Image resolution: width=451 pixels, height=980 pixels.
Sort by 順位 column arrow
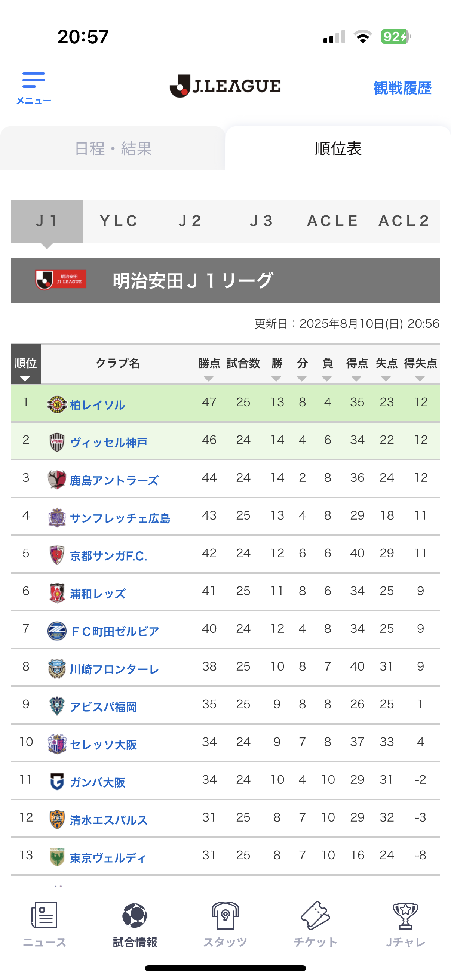point(25,379)
